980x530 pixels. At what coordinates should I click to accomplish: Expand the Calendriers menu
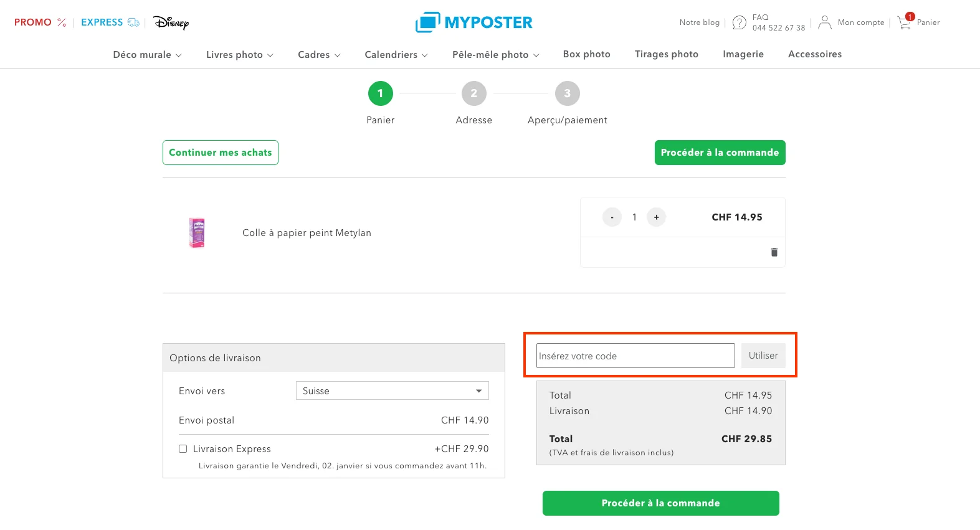click(396, 55)
